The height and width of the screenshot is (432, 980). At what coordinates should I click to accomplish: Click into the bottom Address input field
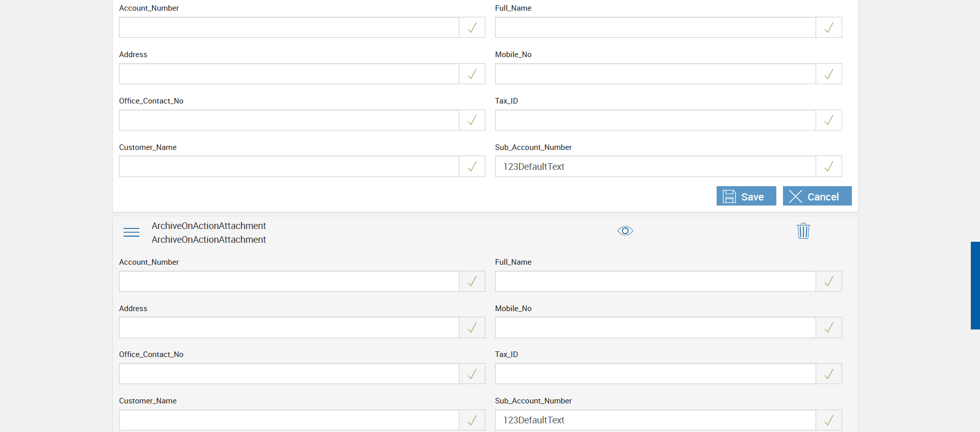[x=289, y=328]
